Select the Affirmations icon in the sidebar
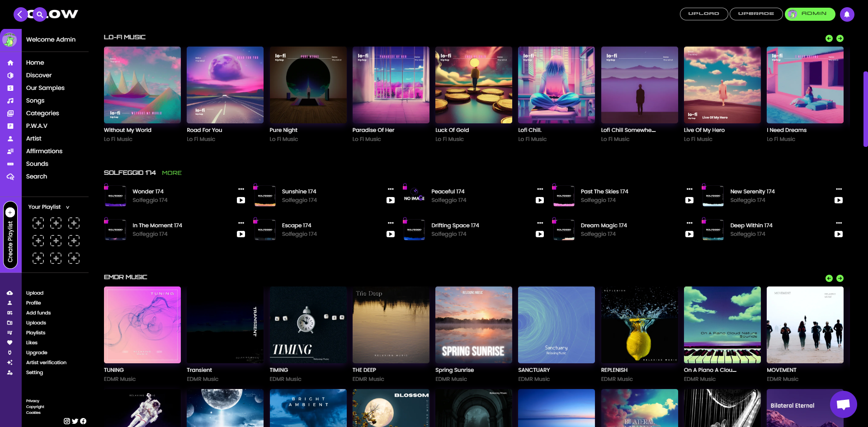Viewport: 868px width, 427px height. [x=10, y=151]
